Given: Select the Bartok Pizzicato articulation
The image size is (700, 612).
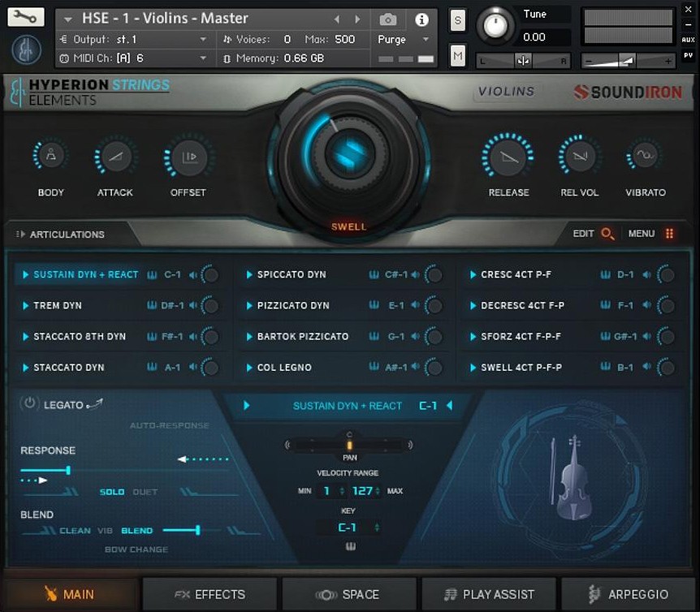Looking at the screenshot, I should pos(303,336).
